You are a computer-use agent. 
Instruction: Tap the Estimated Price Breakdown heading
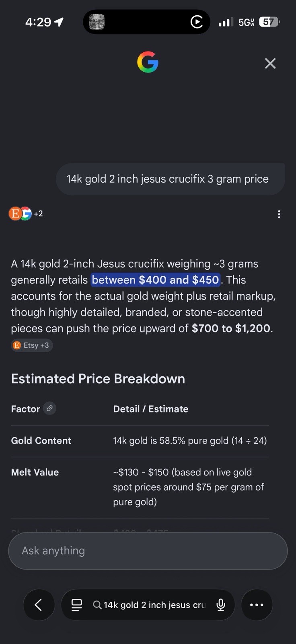tap(98, 379)
